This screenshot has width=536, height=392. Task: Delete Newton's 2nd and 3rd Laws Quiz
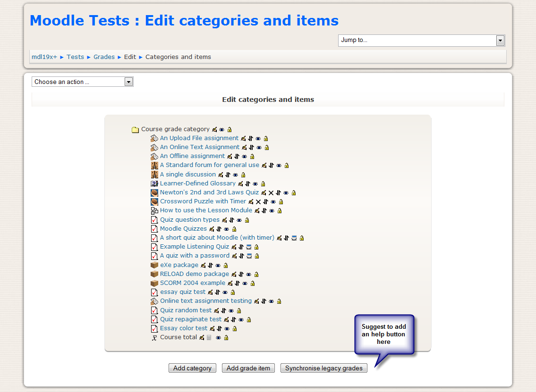(x=271, y=193)
